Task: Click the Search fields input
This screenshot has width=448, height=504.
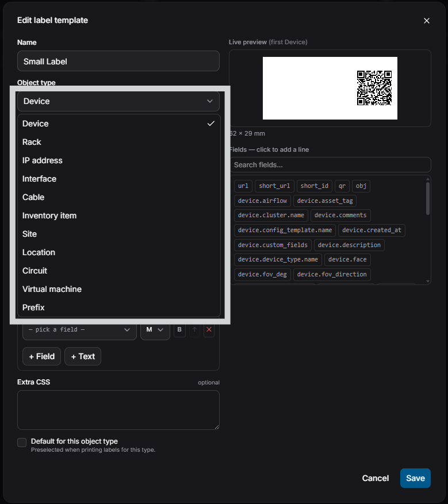Action: pyautogui.click(x=331, y=165)
